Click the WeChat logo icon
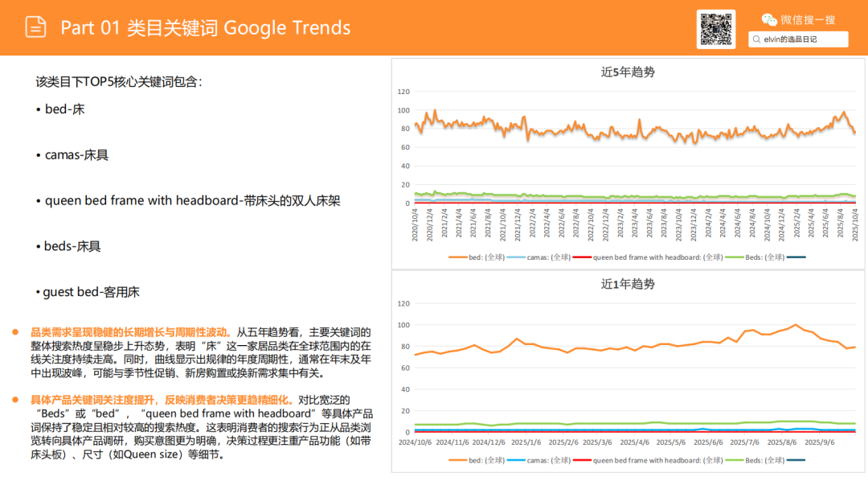The image size is (868, 481). click(769, 19)
